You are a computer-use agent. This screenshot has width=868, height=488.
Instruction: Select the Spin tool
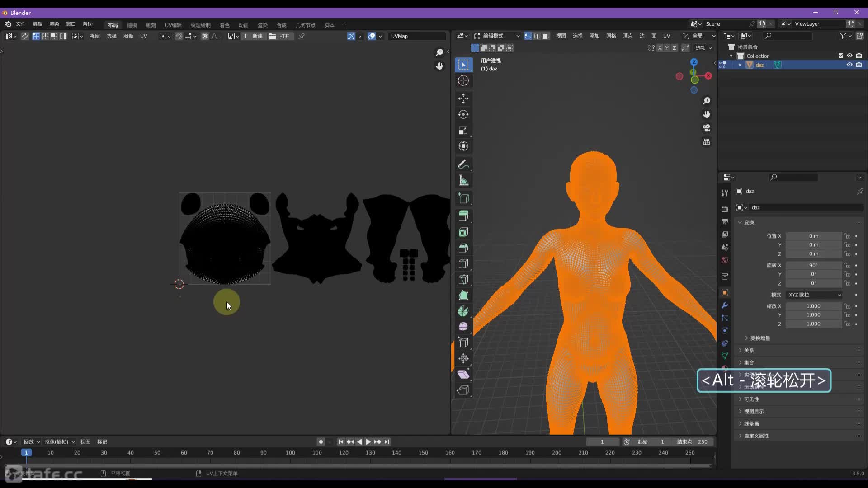click(463, 311)
